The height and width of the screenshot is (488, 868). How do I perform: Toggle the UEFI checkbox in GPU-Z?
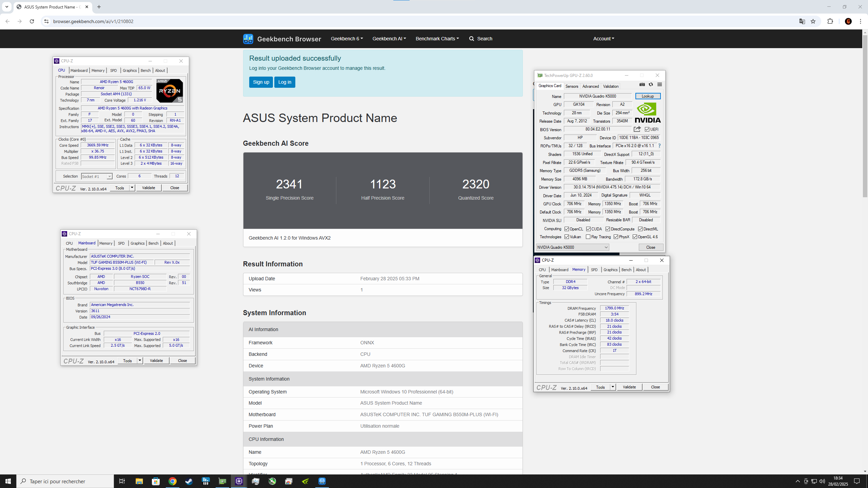point(647,129)
